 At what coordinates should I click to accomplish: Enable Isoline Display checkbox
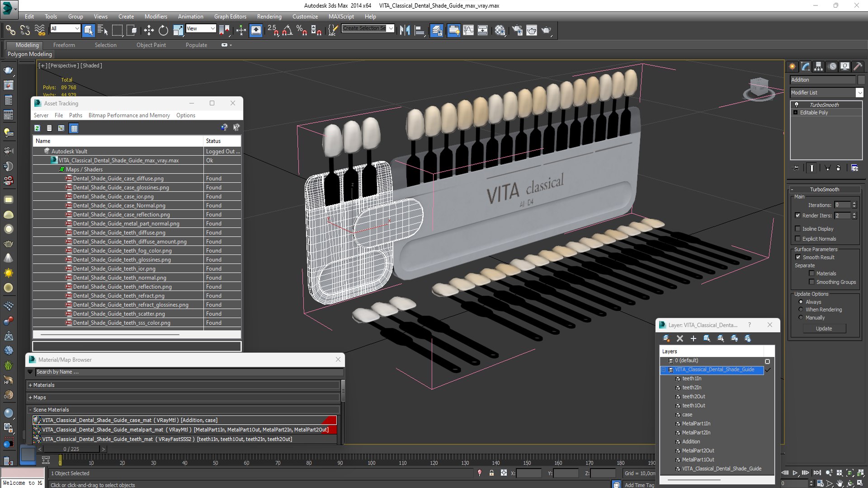798,229
